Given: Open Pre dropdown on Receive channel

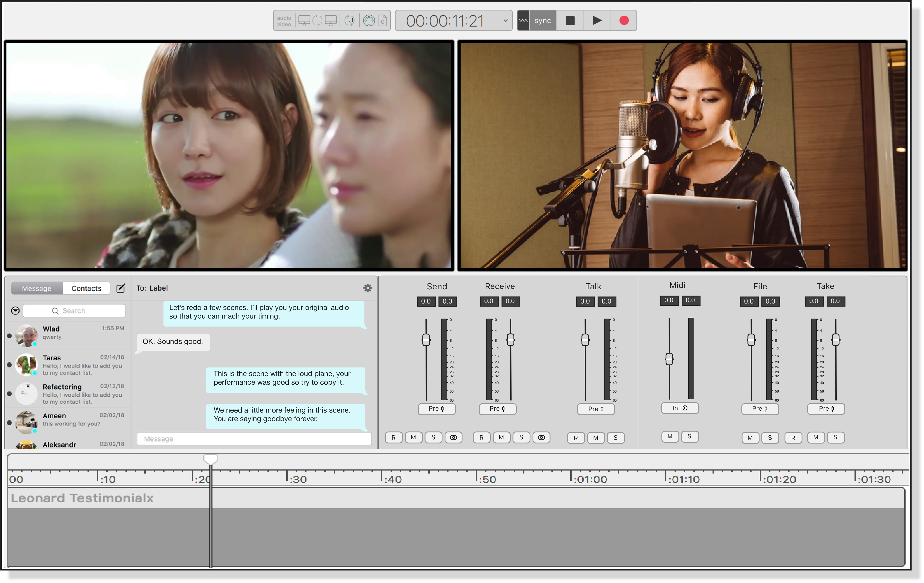Looking at the screenshot, I should (x=497, y=409).
